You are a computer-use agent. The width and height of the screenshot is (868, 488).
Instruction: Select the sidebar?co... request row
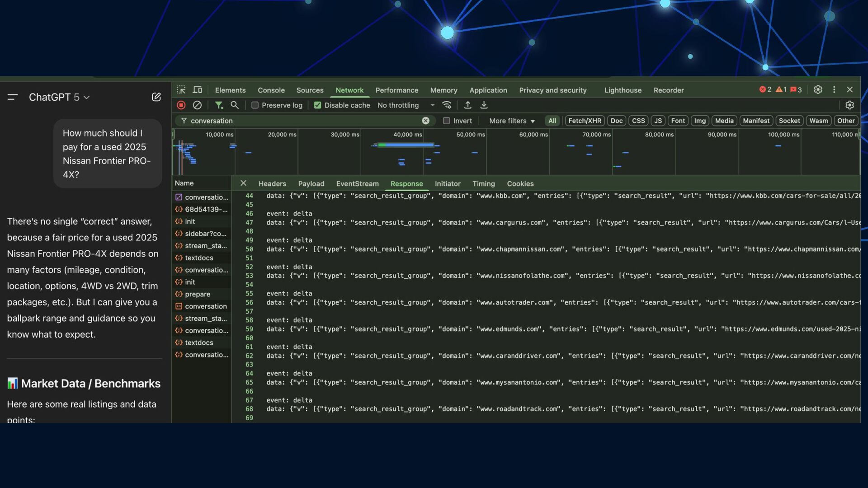click(202, 234)
